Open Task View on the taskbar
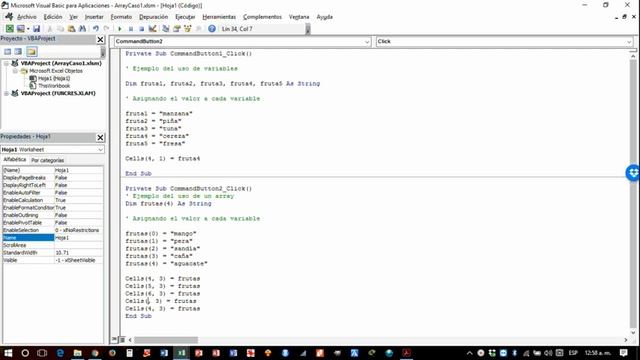The width and height of the screenshot is (640, 360). 42,353
